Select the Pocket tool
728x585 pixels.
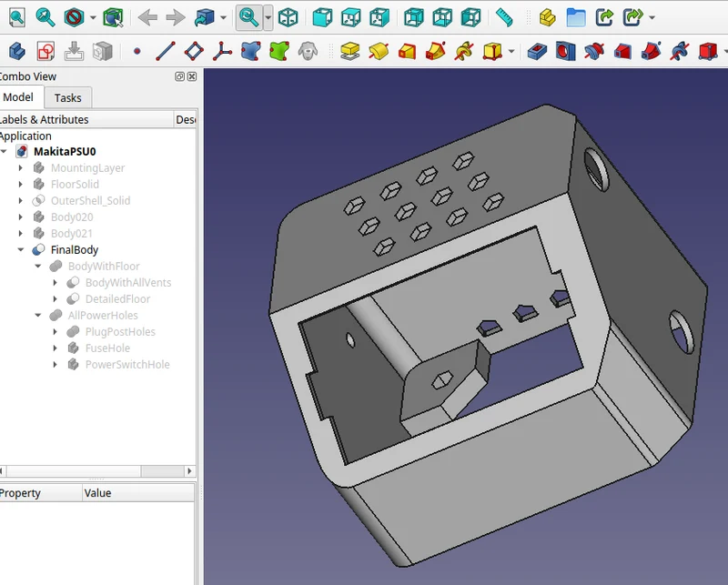click(537, 51)
